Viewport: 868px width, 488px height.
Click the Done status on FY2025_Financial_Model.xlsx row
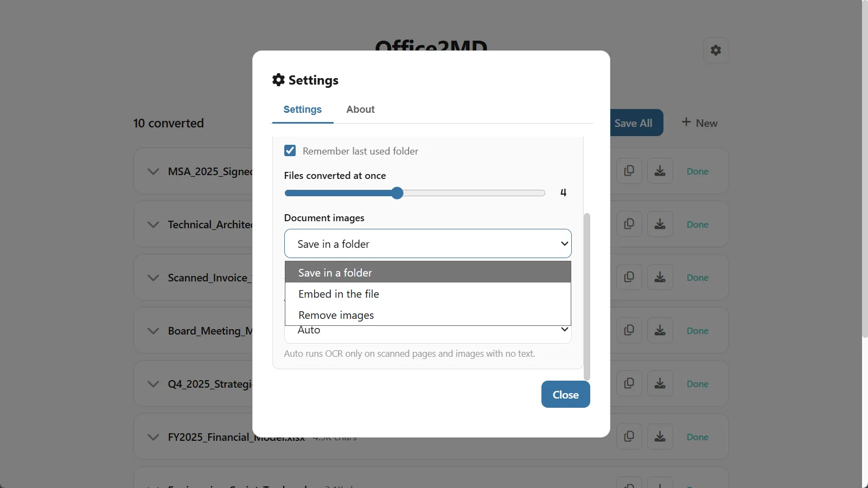click(x=698, y=437)
